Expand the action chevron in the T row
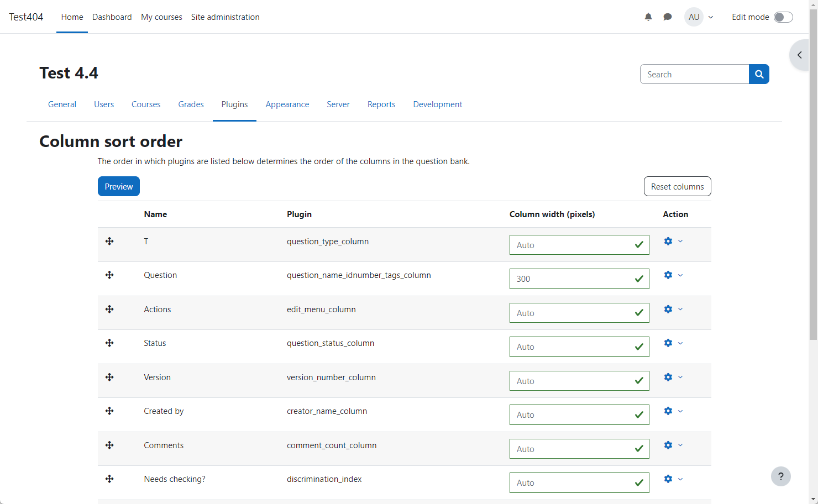This screenshot has height=504, width=818. click(680, 241)
